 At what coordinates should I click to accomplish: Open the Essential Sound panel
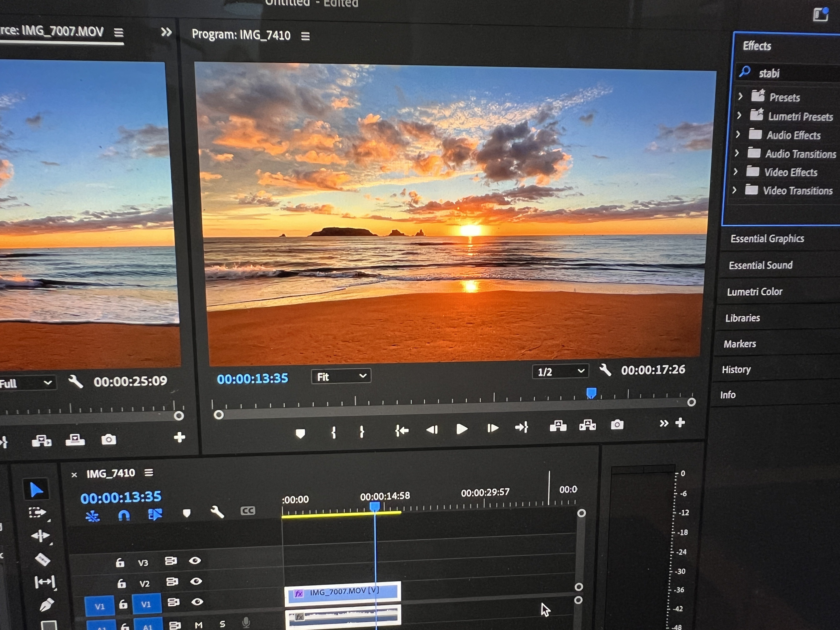[x=761, y=265]
